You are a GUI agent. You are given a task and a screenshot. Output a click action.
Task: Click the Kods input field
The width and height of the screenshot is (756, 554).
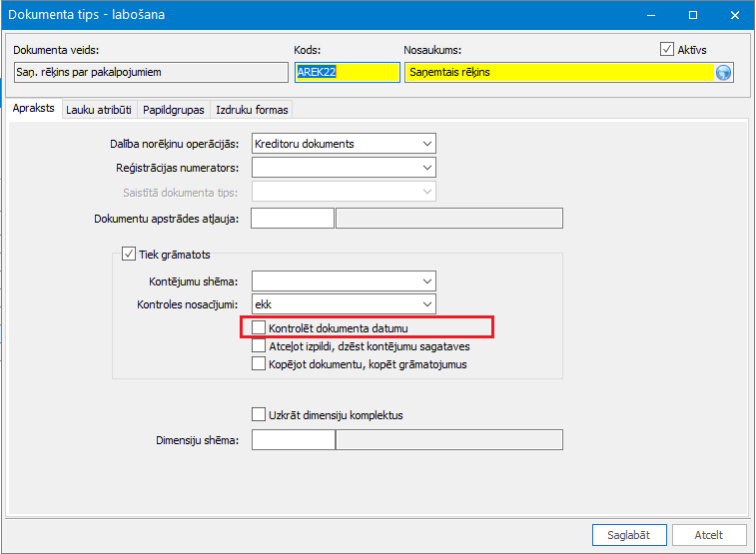345,72
